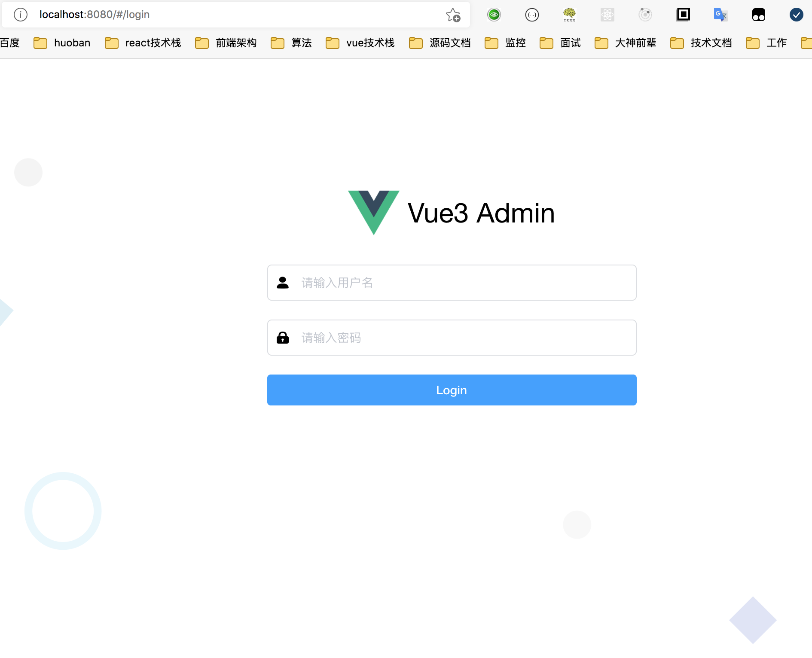Screen dimensions: 812x658
Task: Open the 技术文档 bookmark folder
Action: pos(701,43)
